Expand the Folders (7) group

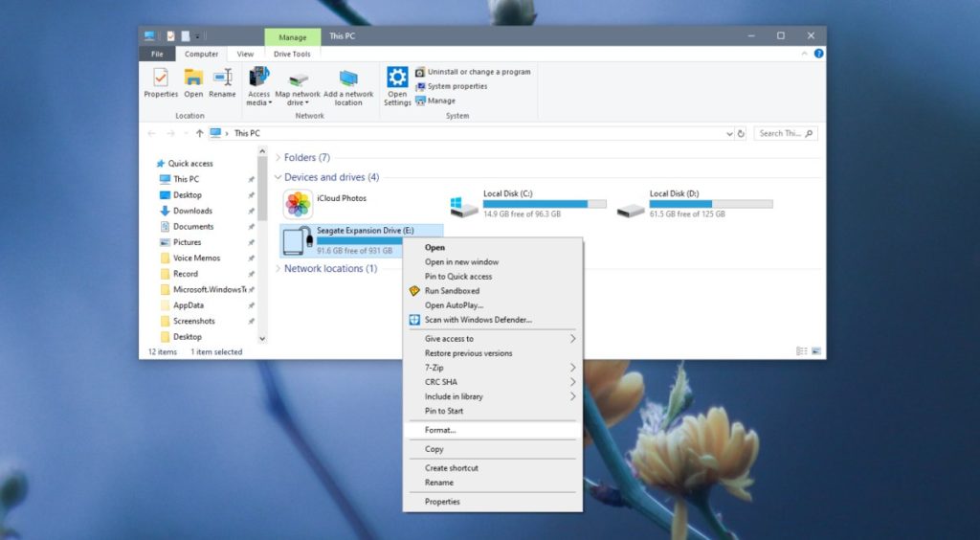coord(278,157)
